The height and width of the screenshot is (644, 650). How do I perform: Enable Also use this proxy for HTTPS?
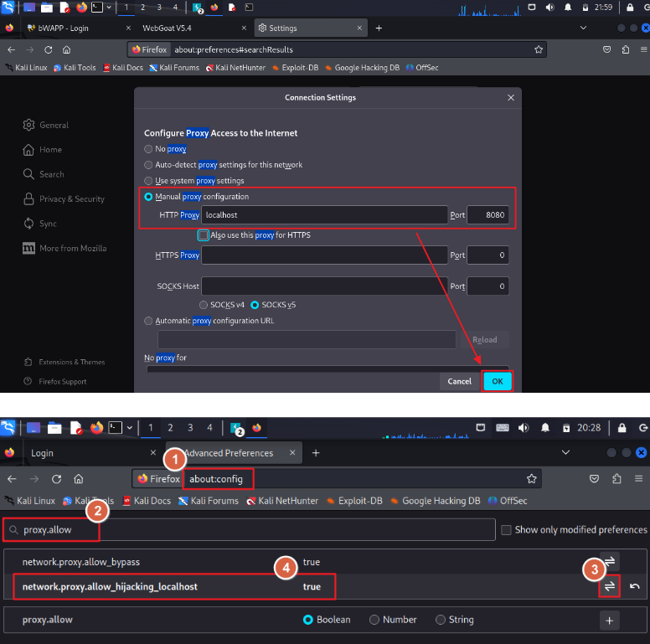point(203,235)
